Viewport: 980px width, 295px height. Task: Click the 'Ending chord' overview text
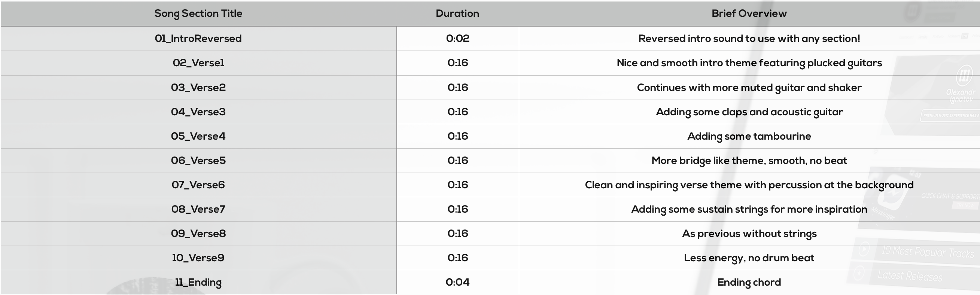click(749, 282)
